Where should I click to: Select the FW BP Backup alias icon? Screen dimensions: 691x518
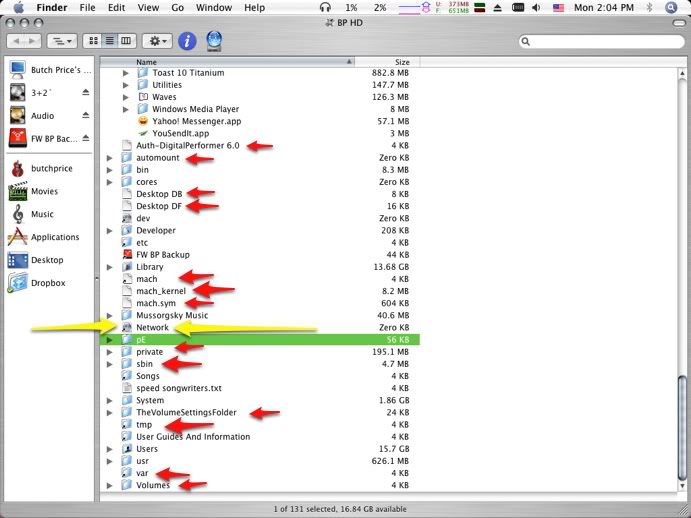tap(127, 254)
